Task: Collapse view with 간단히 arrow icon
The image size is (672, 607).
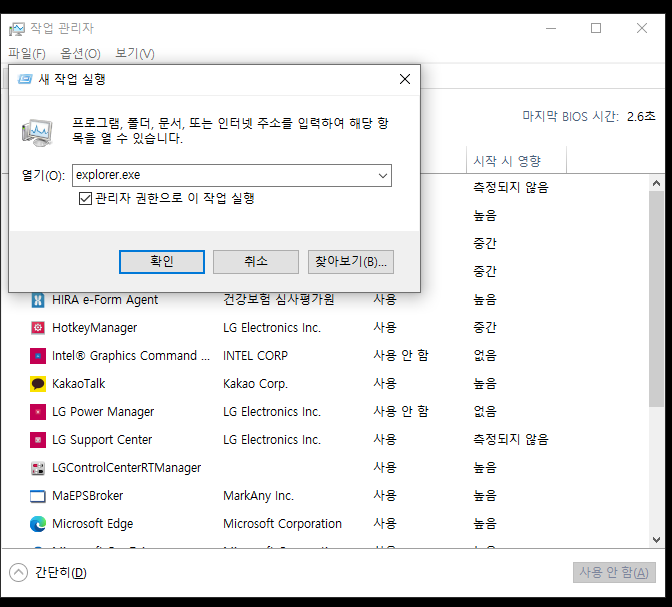Action: pyautogui.click(x=18, y=573)
